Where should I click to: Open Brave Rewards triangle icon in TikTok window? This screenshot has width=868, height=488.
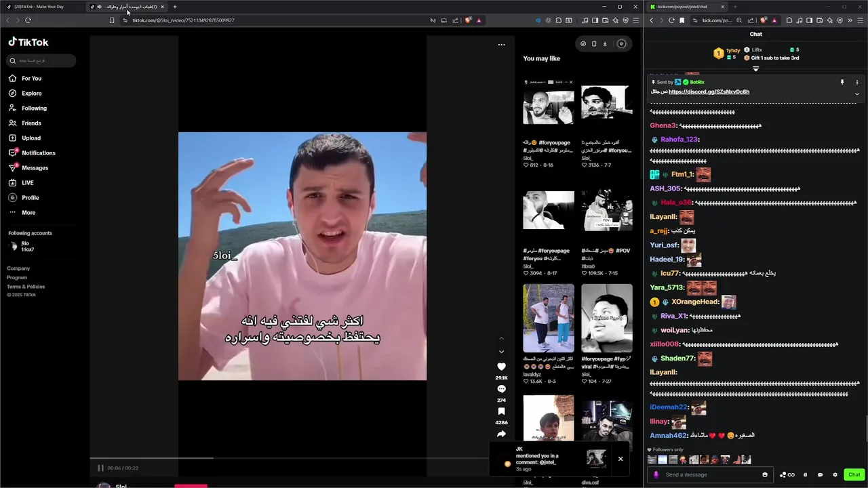coord(479,20)
